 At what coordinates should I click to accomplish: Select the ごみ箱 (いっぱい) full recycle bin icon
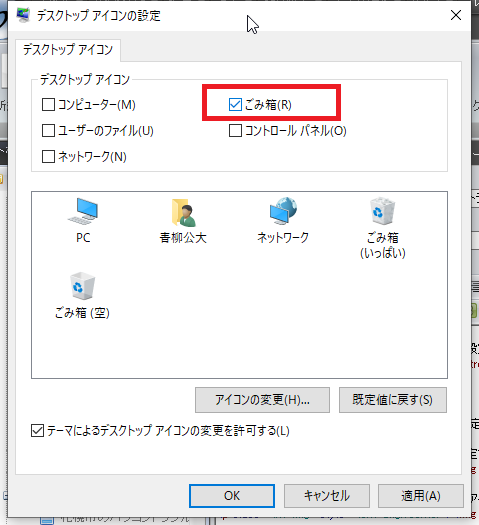(x=383, y=211)
